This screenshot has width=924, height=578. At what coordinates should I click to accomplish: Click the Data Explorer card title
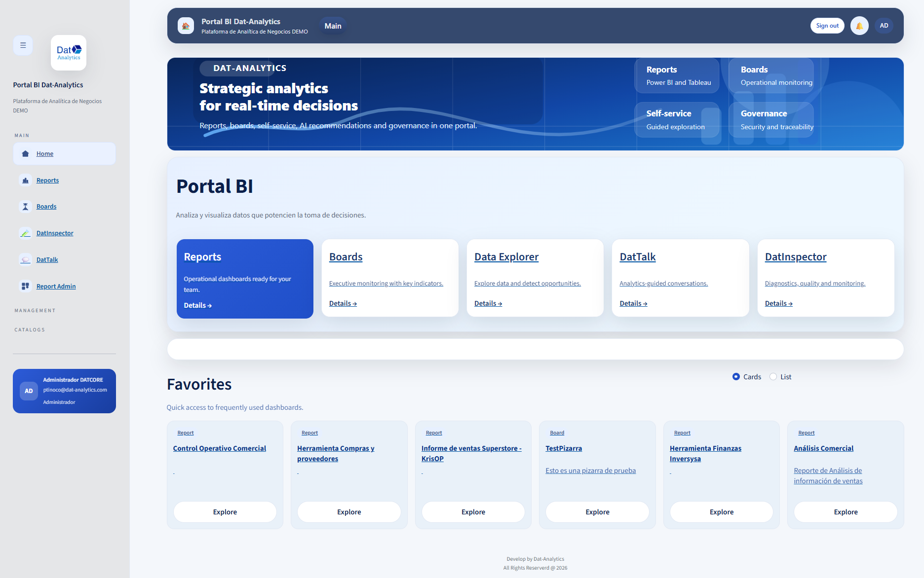[x=506, y=257]
